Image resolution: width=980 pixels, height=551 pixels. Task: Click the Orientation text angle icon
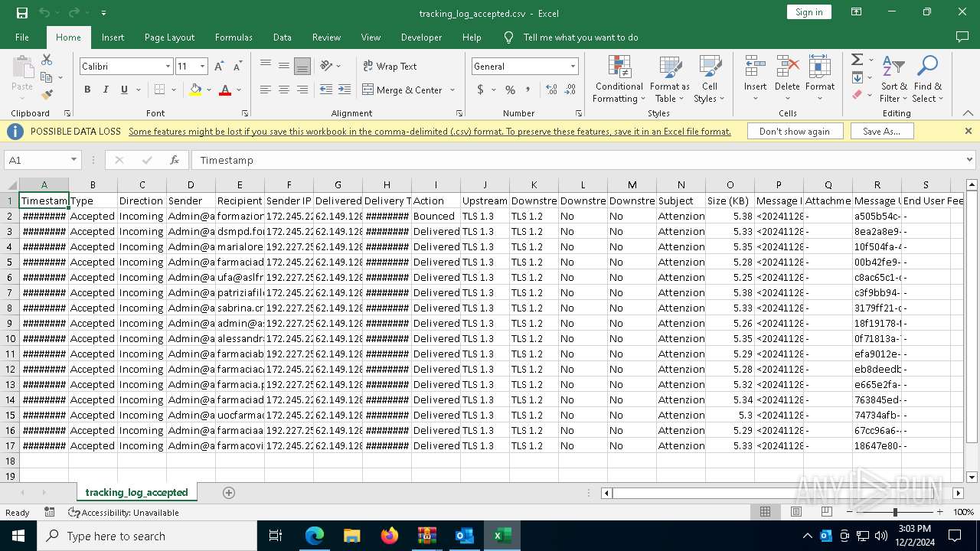[327, 66]
